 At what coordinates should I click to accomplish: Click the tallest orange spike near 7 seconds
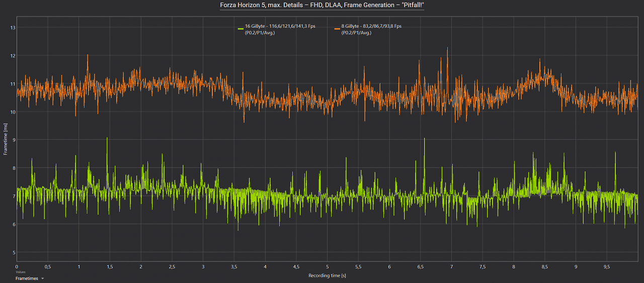pyautogui.click(x=447, y=48)
